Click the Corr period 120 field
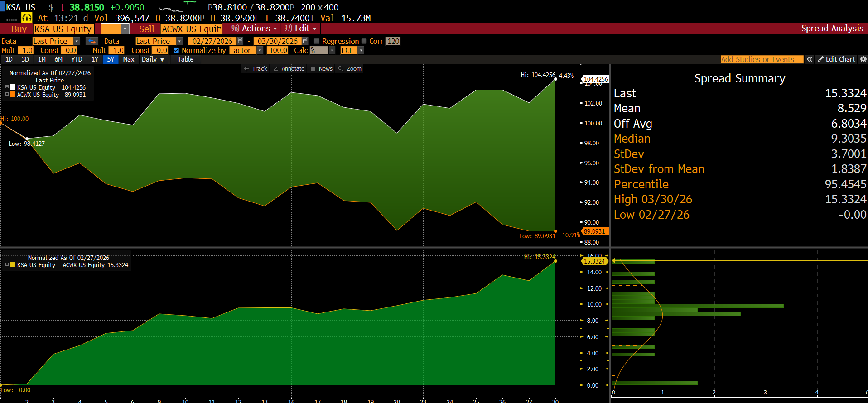868x403 pixels. (x=393, y=41)
